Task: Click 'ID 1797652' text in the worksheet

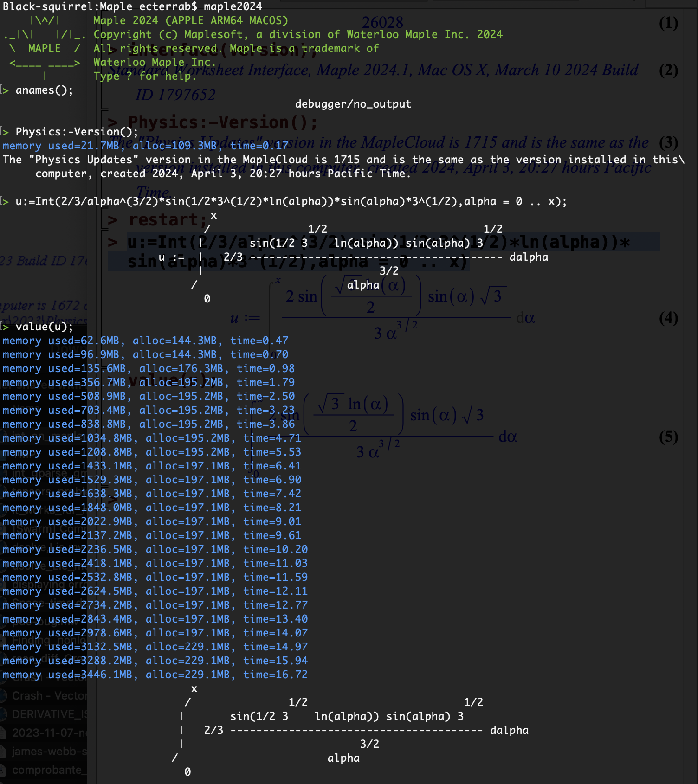Action: tap(175, 95)
